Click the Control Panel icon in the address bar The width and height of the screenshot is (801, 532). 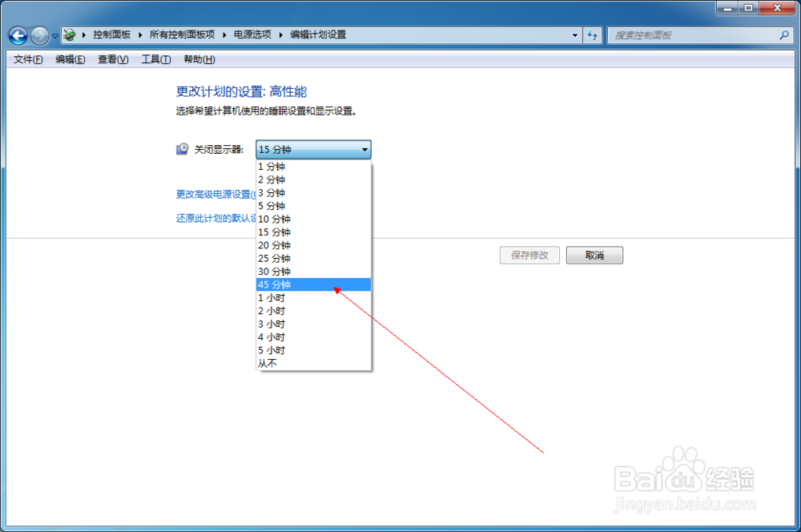click(70, 34)
